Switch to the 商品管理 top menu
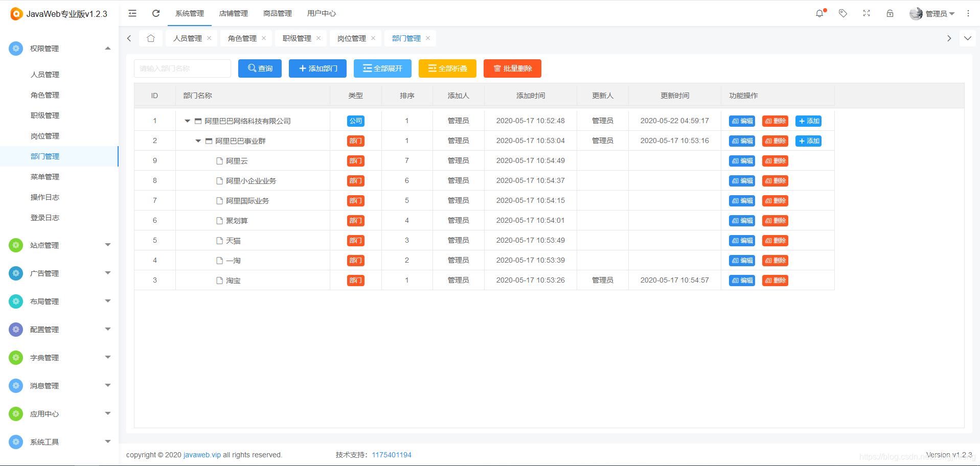This screenshot has height=466, width=980. click(278, 13)
